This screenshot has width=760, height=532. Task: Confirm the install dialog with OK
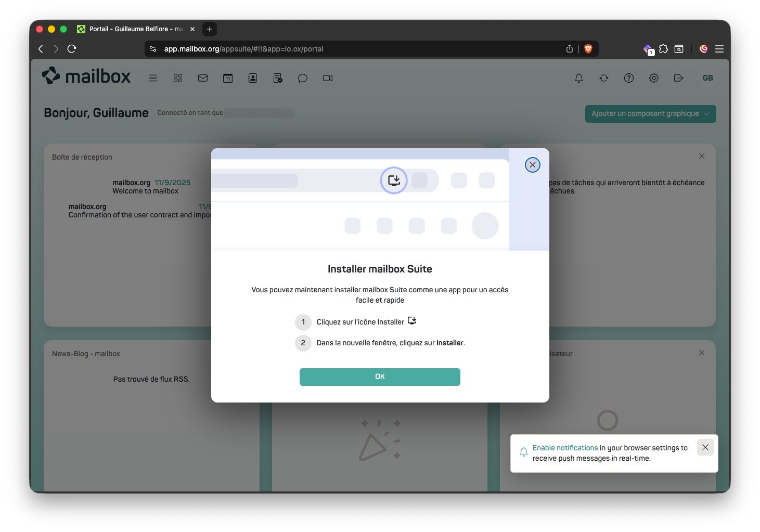coord(380,377)
